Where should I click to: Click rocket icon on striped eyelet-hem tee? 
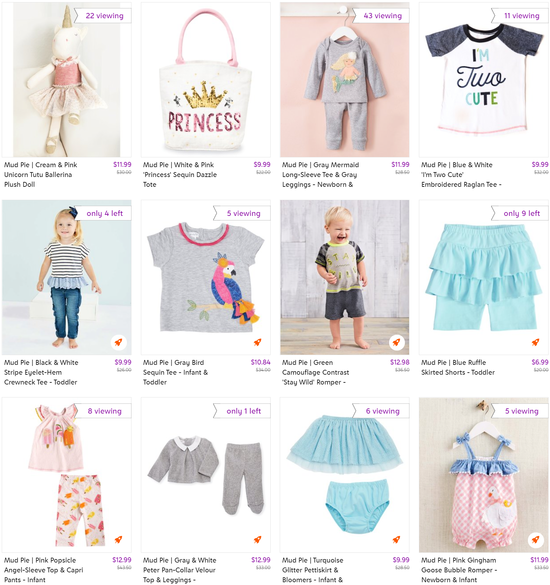click(118, 342)
